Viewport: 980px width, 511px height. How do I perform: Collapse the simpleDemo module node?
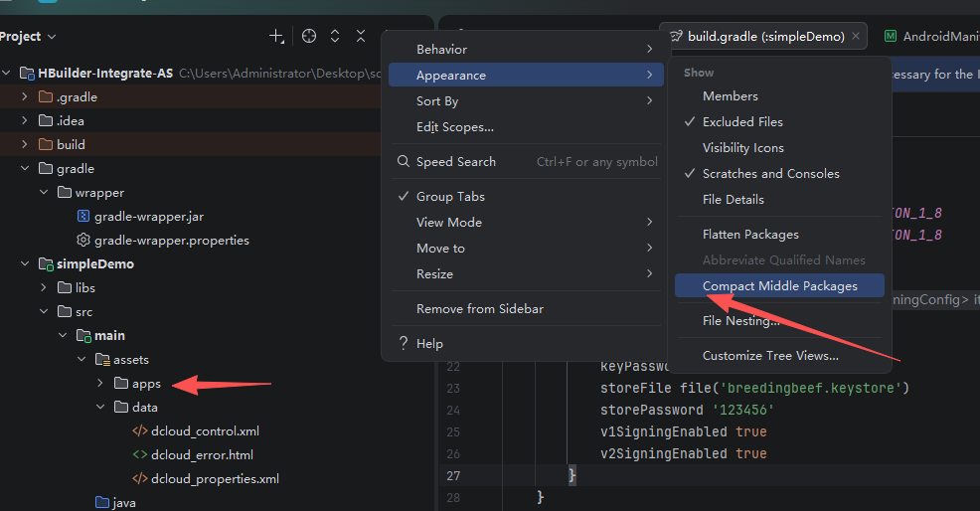(25, 263)
